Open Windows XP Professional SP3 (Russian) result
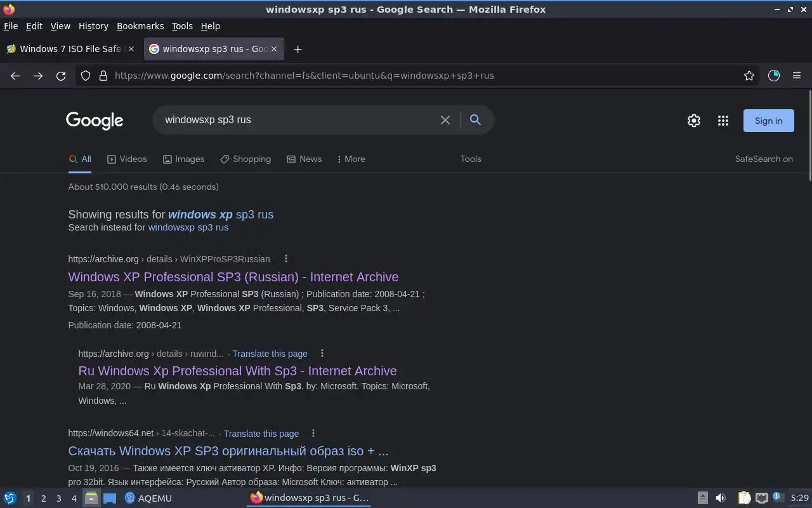The width and height of the screenshot is (812, 508). point(233,277)
